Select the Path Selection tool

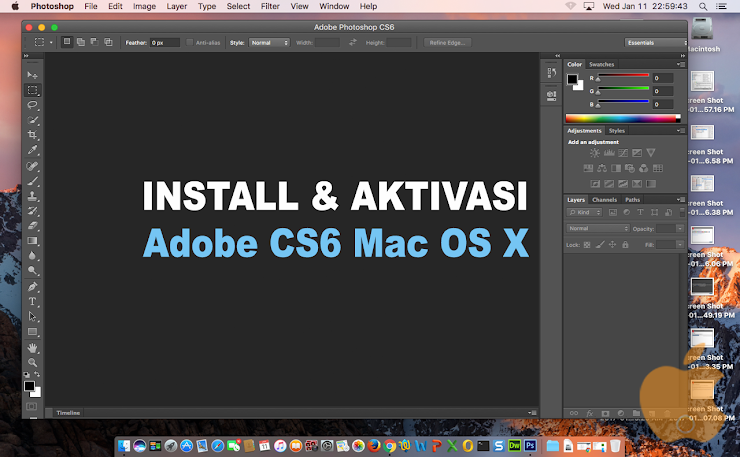coord(32,316)
